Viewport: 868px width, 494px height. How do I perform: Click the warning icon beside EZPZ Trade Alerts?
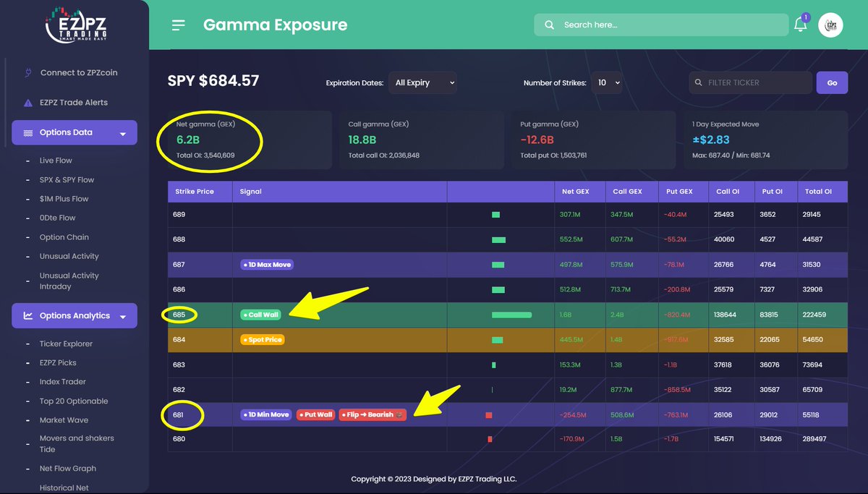point(28,103)
